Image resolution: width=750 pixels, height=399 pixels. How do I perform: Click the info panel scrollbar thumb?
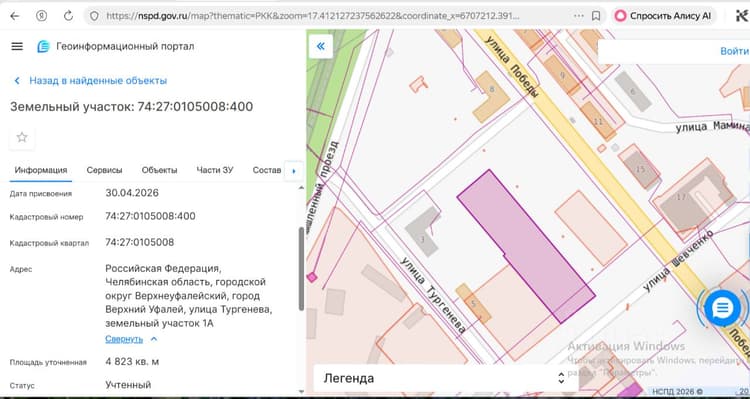pyautogui.click(x=301, y=269)
